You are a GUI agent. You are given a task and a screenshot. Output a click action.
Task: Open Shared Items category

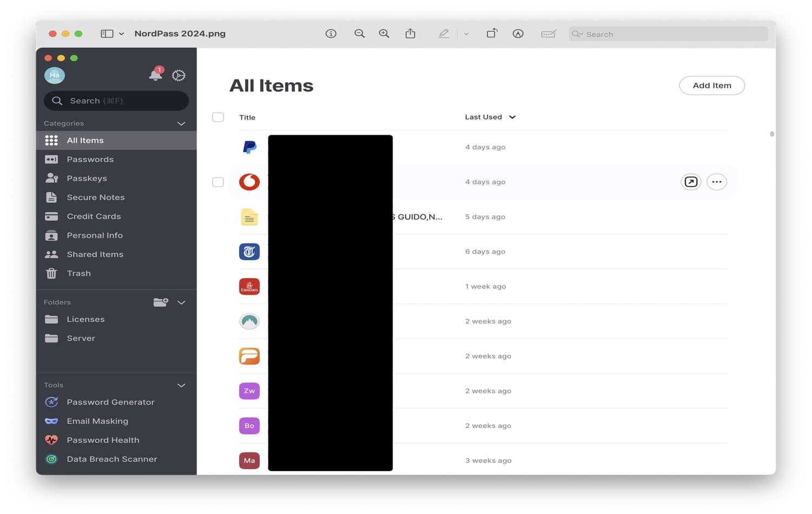pos(116,254)
